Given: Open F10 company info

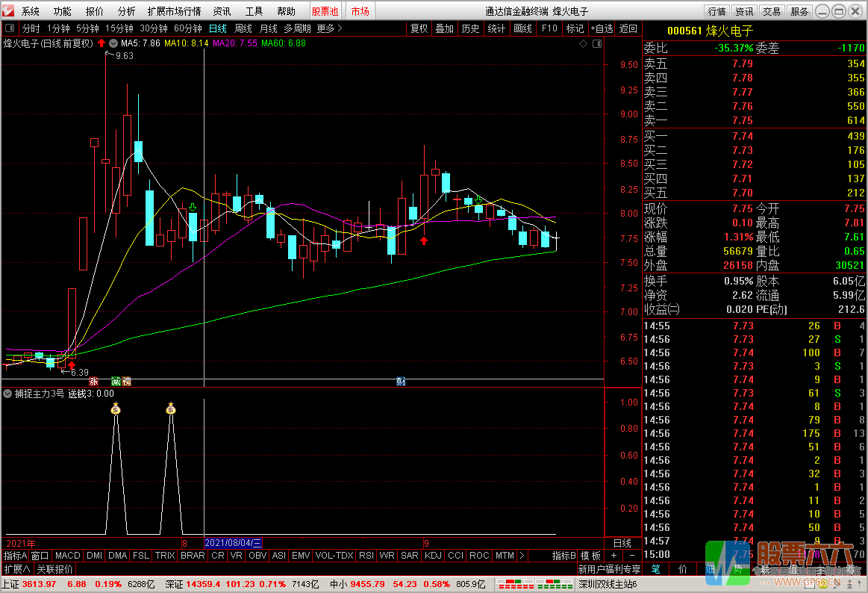Looking at the screenshot, I should [549, 28].
